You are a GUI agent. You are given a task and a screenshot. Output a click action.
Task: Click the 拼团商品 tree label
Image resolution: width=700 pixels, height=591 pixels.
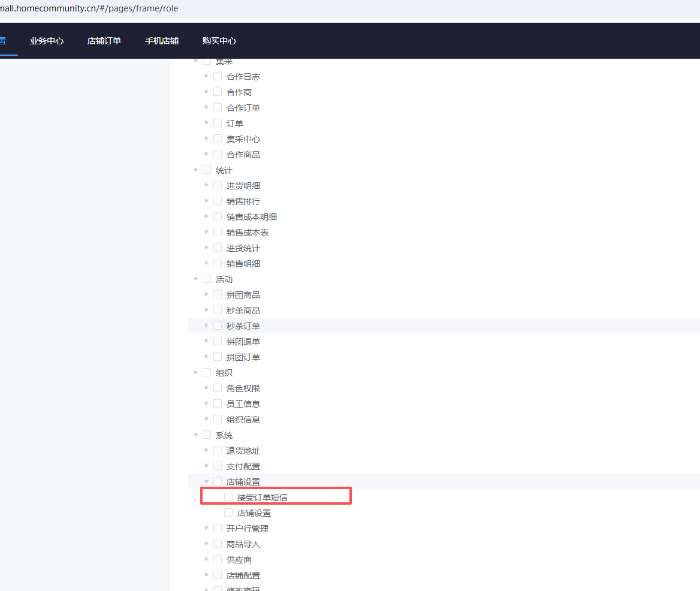coord(243,295)
